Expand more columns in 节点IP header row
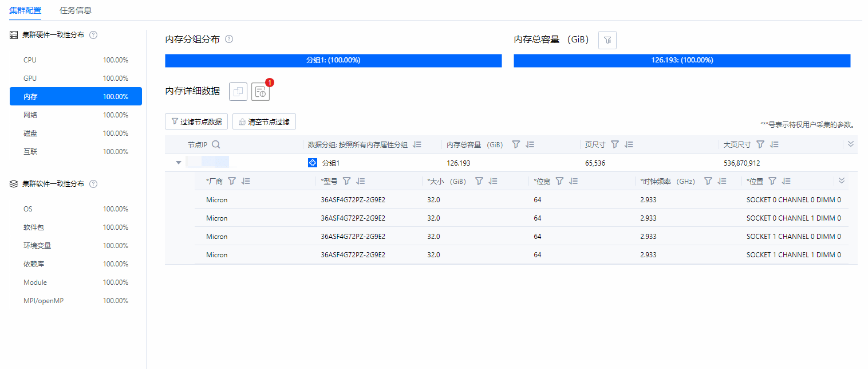 [851, 144]
